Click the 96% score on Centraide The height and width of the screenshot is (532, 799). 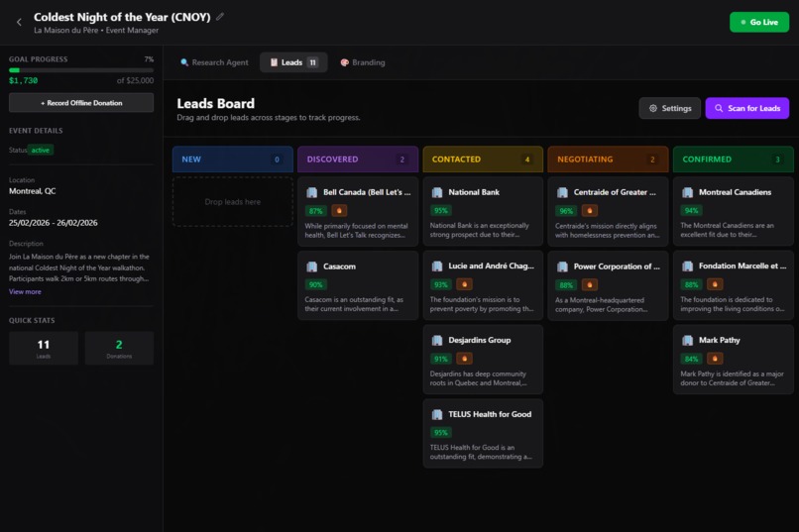tap(566, 211)
